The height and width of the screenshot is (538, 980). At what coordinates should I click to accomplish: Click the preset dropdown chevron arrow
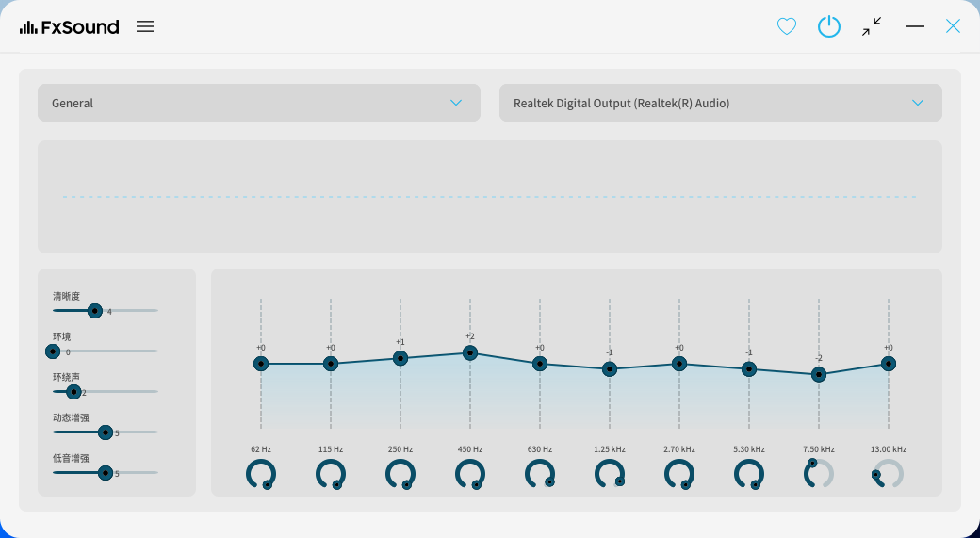(456, 103)
